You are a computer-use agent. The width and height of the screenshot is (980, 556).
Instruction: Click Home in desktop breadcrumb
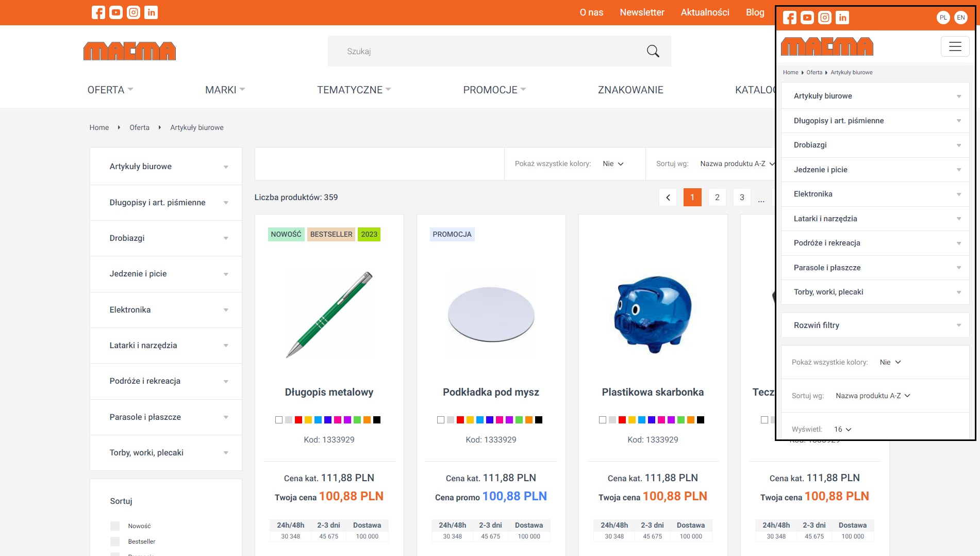click(x=99, y=127)
